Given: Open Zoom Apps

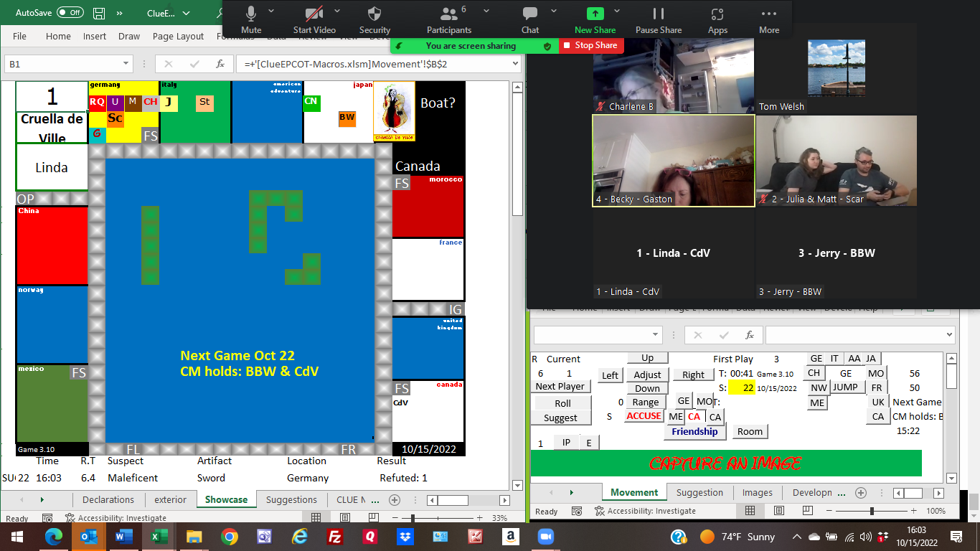Looking at the screenshot, I should point(717,19).
